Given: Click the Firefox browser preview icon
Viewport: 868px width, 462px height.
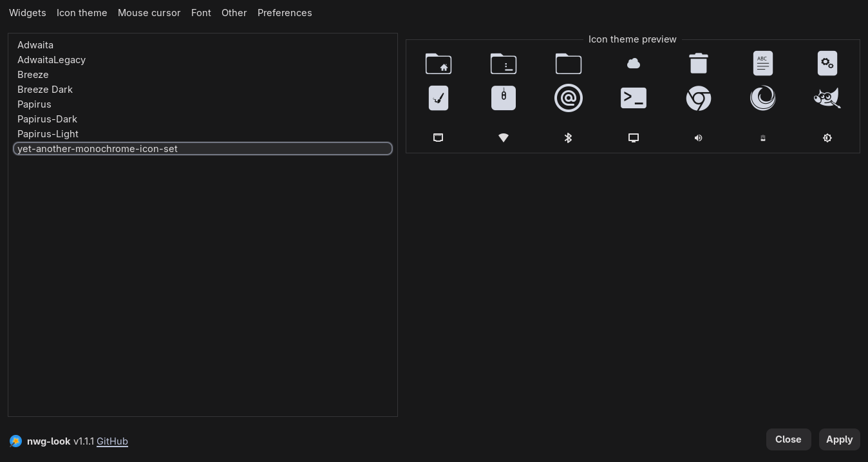Looking at the screenshot, I should [763, 98].
